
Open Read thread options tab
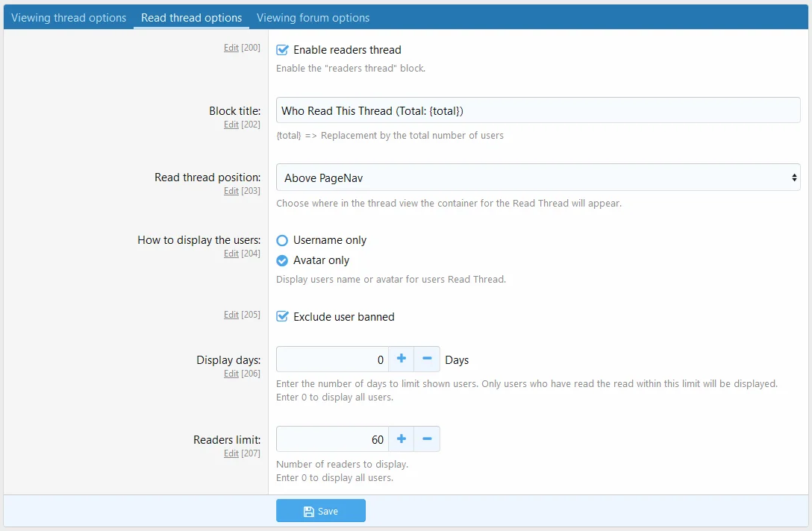[x=191, y=18]
